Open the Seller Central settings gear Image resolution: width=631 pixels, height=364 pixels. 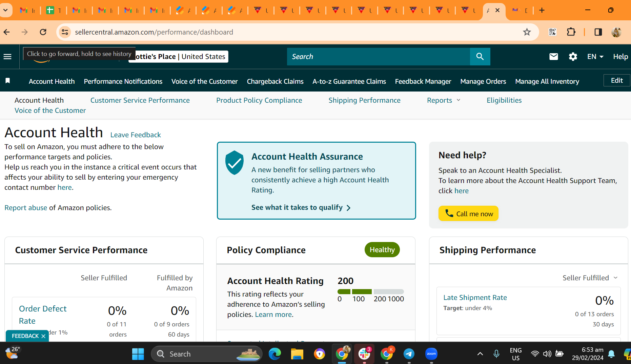(573, 57)
